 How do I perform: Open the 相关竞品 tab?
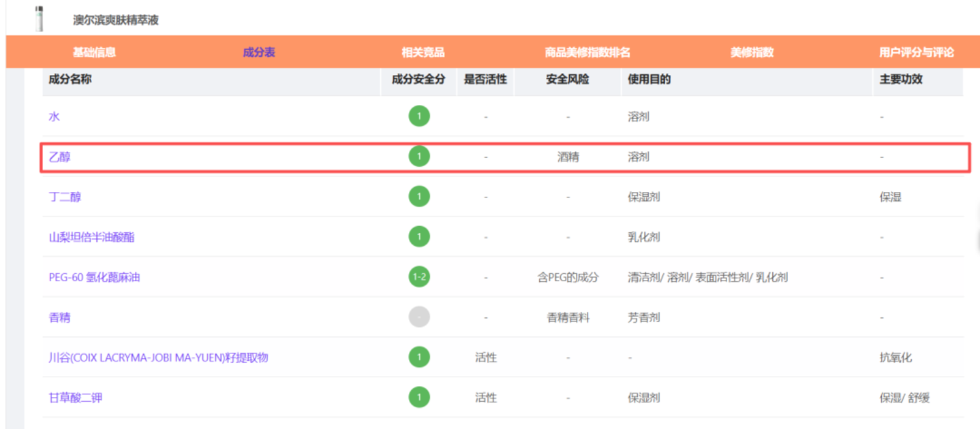pyautogui.click(x=423, y=52)
